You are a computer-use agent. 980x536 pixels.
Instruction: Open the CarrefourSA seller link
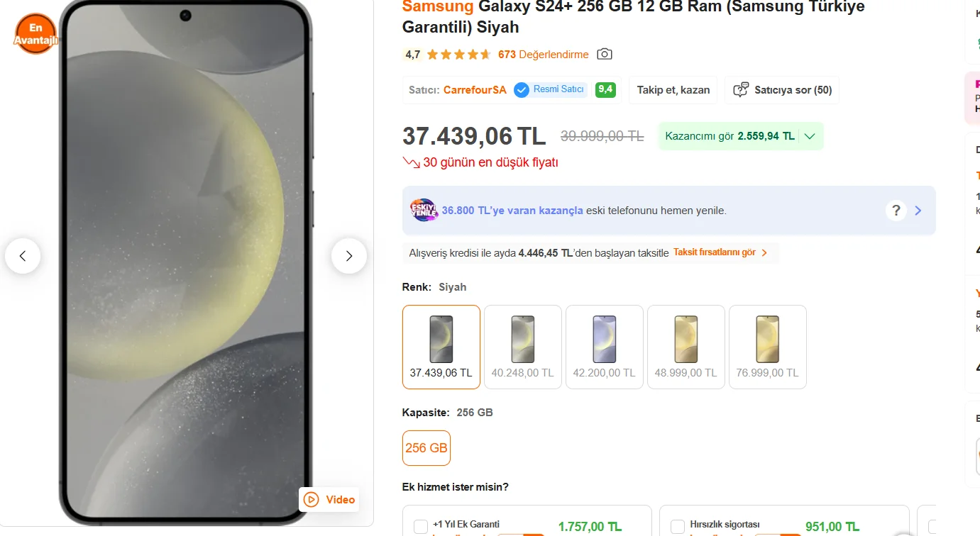point(475,90)
